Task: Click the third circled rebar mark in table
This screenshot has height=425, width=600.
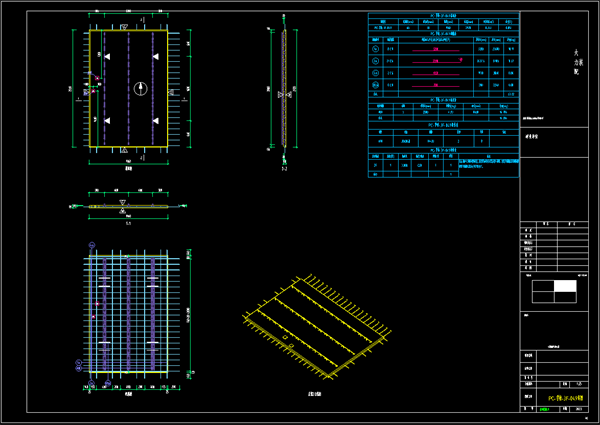Action: click(375, 73)
